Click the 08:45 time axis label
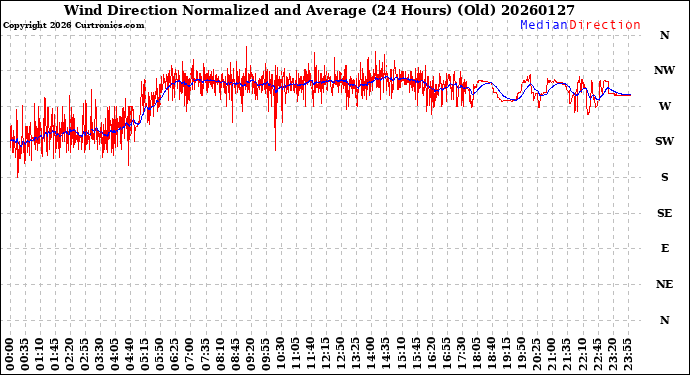690x375 pixels. click(x=235, y=355)
